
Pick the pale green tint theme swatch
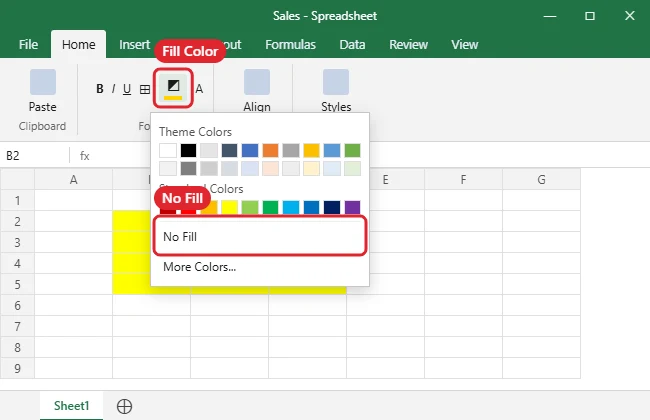pos(352,168)
